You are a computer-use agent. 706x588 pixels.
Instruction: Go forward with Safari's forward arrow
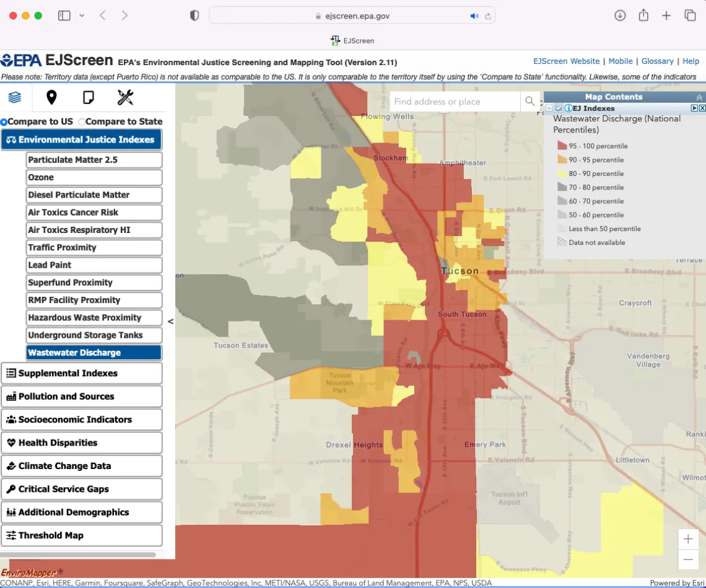click(x=124, y=15)
